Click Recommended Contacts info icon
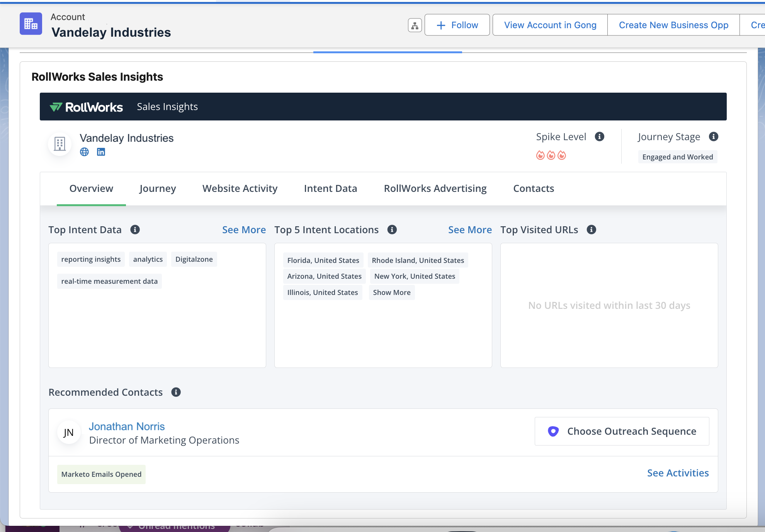Image resolution: width=765 pixels, height=532 pixels. 176,392
